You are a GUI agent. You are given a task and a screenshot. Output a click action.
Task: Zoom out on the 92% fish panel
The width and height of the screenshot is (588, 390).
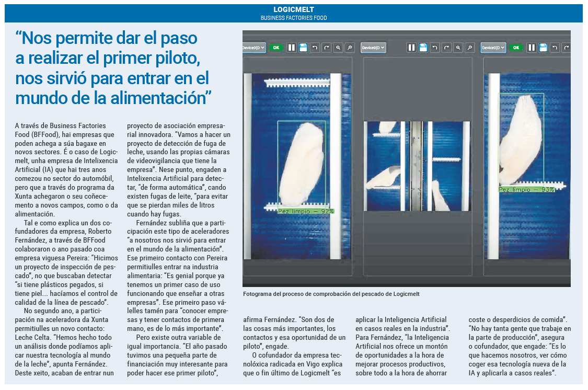tap(350, 48)
